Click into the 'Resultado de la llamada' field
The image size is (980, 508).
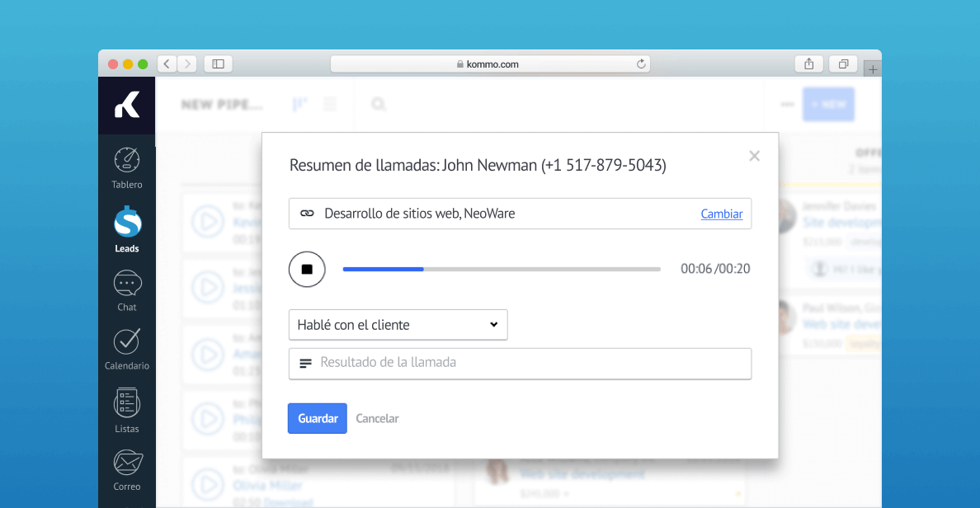tap(520, 364)
